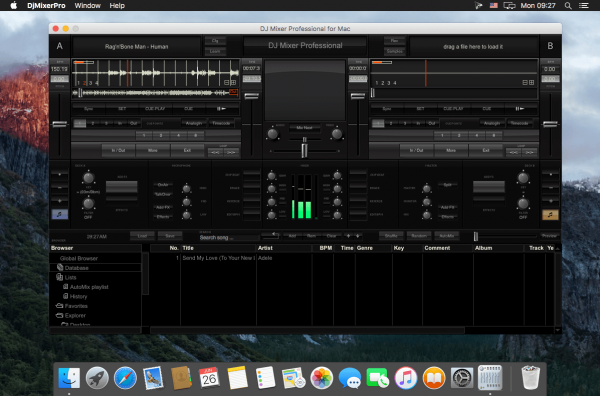Click deck A Sync button
Image resolution: width=600 pixels, height=396 pixels.
[x=88, y=109]
